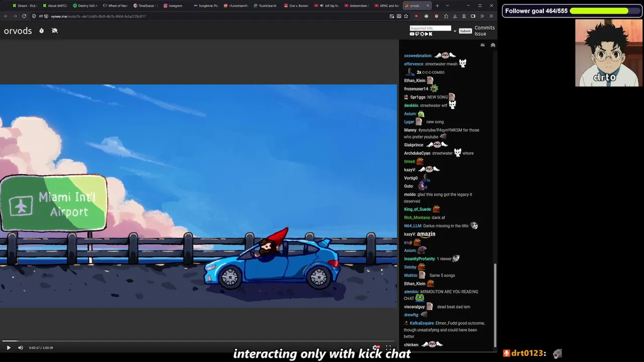
Task: Open the picture-in-picture icon in address bar
Action: (x=392, y=16)
